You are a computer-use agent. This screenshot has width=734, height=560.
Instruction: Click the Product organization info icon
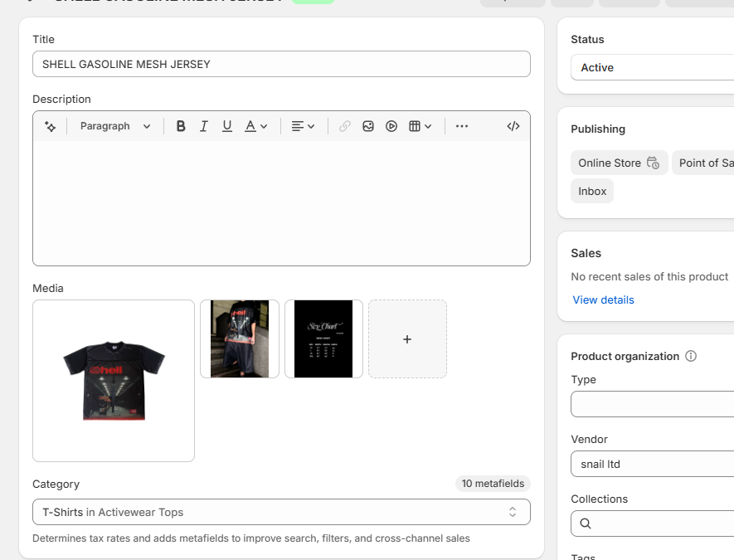click(691, 356)
